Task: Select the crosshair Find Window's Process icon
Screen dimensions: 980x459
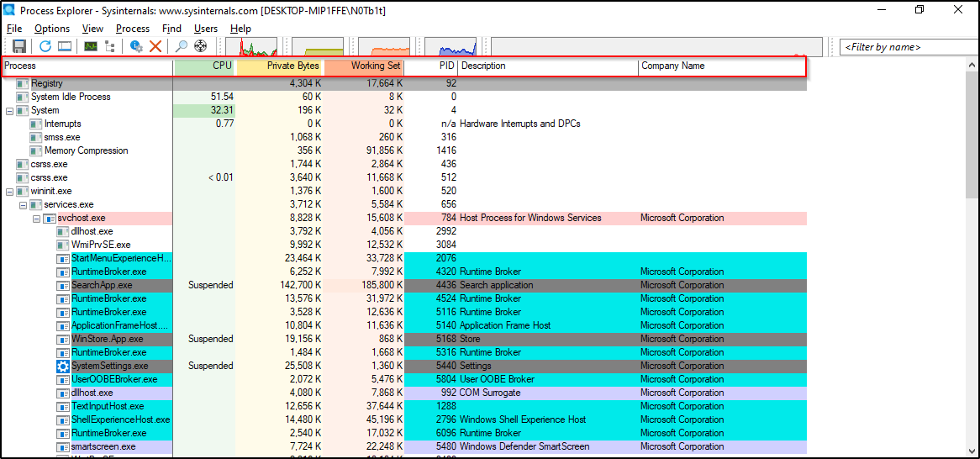Action: [200, 46]
